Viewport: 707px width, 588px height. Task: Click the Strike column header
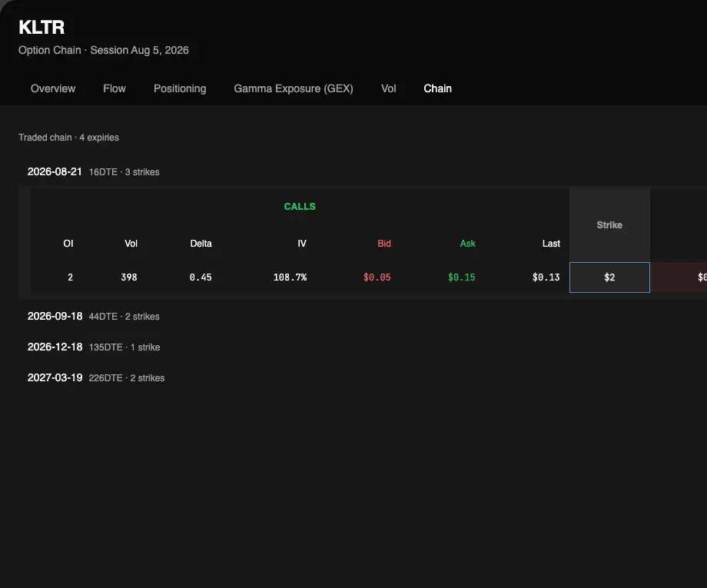click(x=609, y=225)
